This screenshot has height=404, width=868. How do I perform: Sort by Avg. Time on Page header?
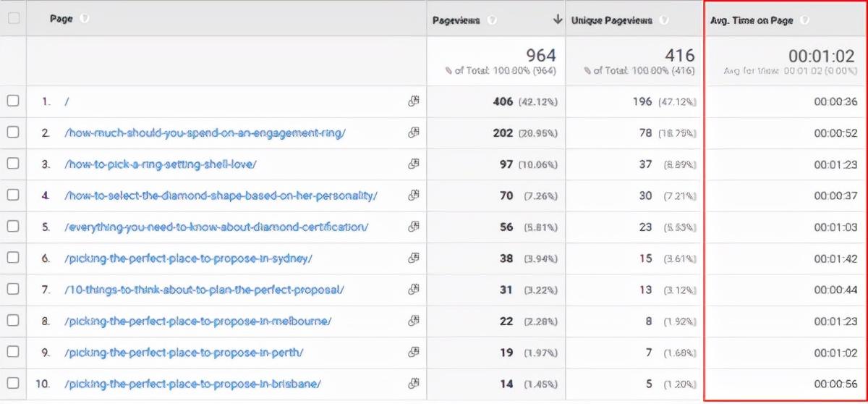click(x=752, y=20)
